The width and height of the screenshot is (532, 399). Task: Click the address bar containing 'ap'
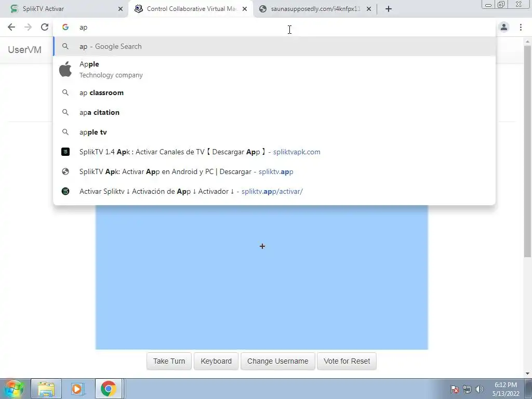(x=274, y=27)
